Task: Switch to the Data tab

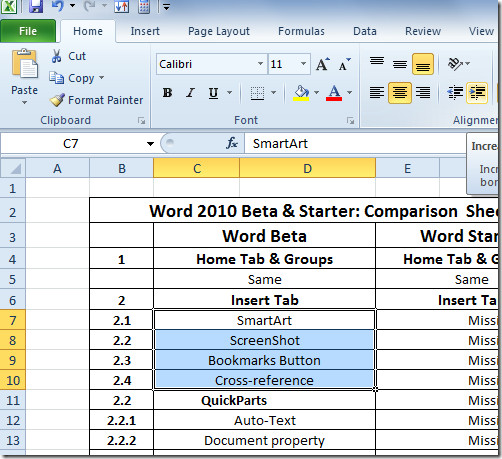Action: coord(365,31)
